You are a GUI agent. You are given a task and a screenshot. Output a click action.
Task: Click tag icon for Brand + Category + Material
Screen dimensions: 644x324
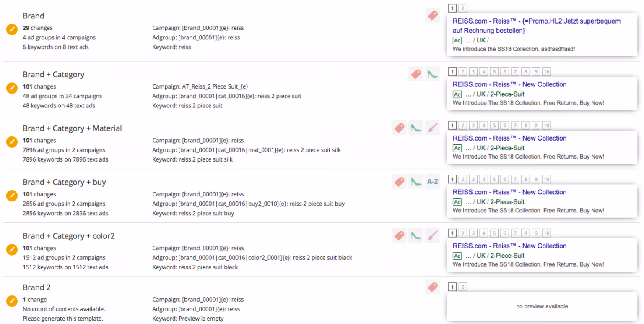click(x=400, y=128)
